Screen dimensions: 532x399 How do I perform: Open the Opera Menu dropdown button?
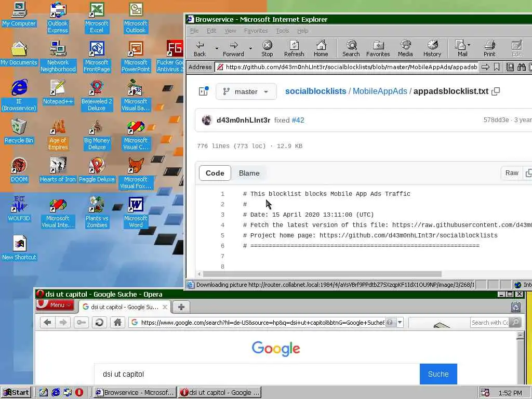click(55, 305)
